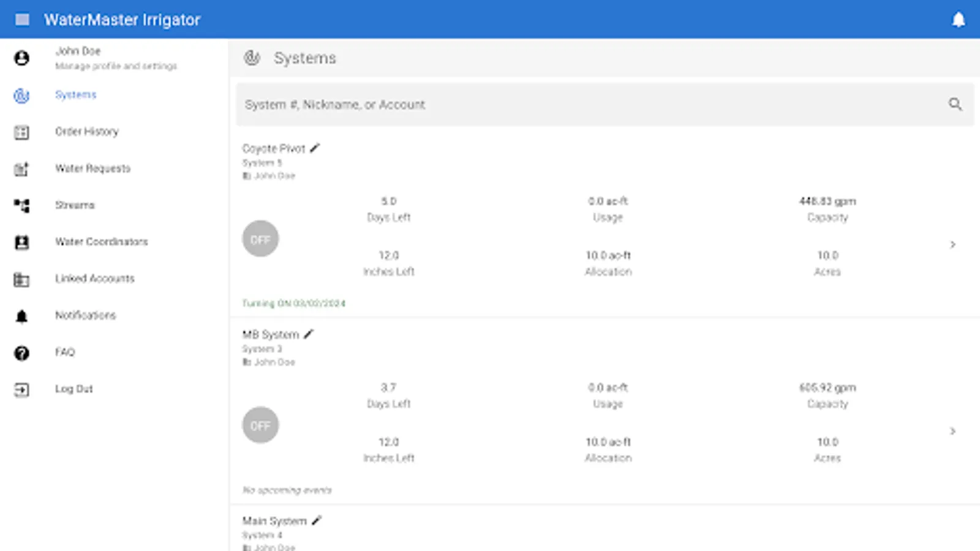Click the search magnifier icon
The height and width of the screenshot is (551, 980).
click(956, 104)
